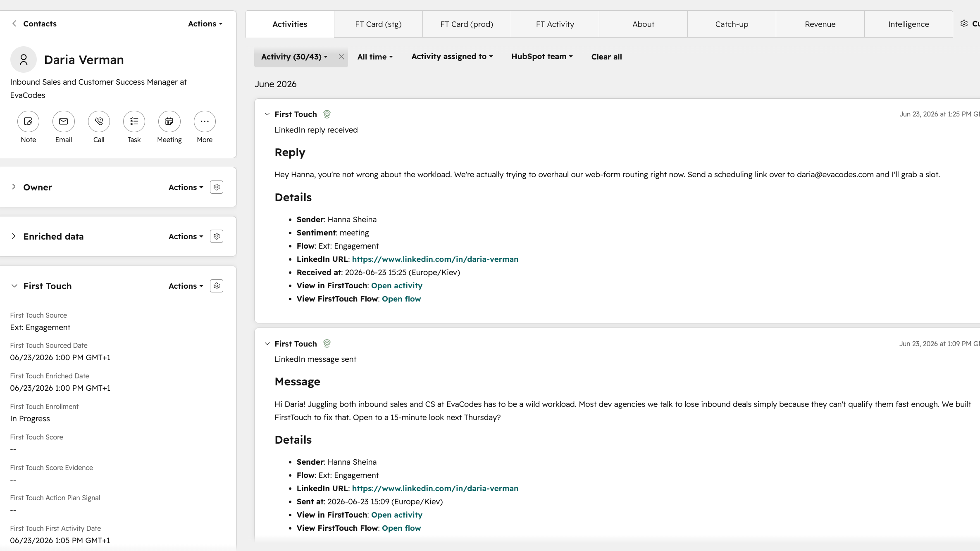
Task: Click First Touch Enrollment value In Progress
Action: point(30,418)
